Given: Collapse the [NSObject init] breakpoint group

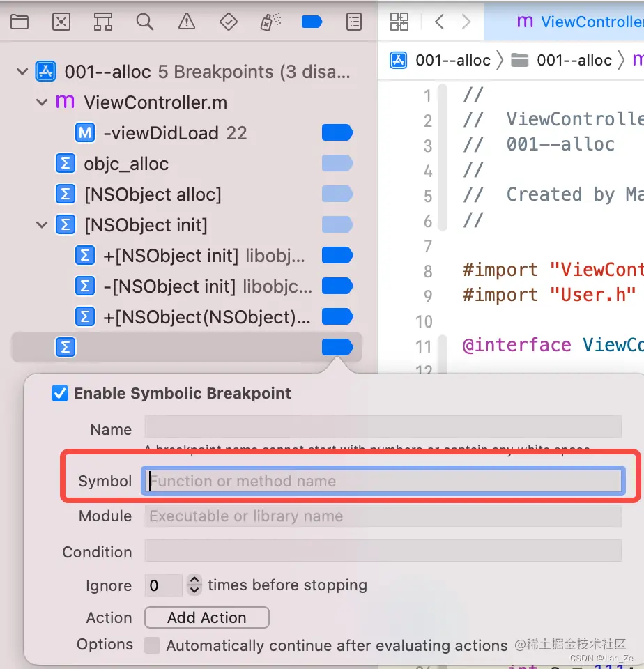Looking at the screenshot, I should click(x=42, y=224).
